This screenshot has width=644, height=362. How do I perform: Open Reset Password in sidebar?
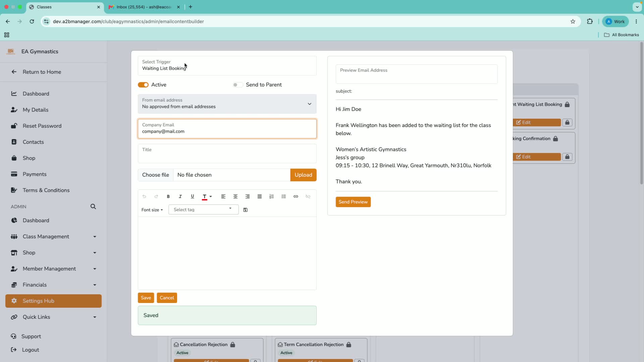click(x=42, y=126)
